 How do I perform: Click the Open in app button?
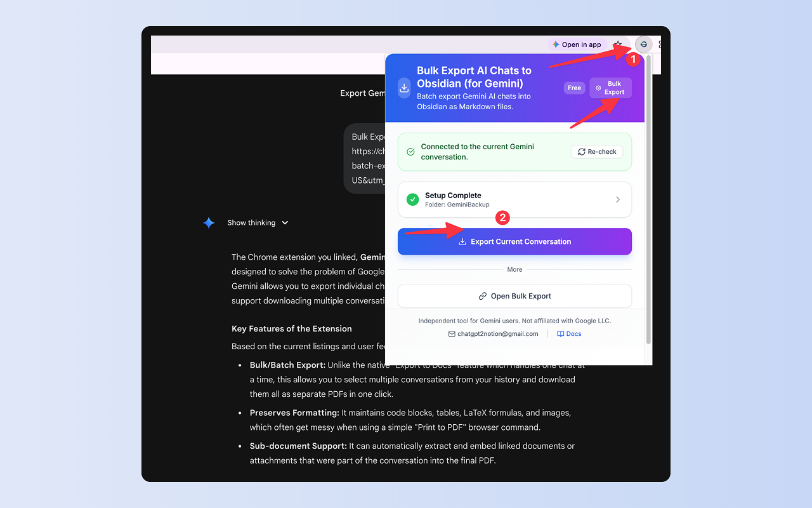(577, 44)
